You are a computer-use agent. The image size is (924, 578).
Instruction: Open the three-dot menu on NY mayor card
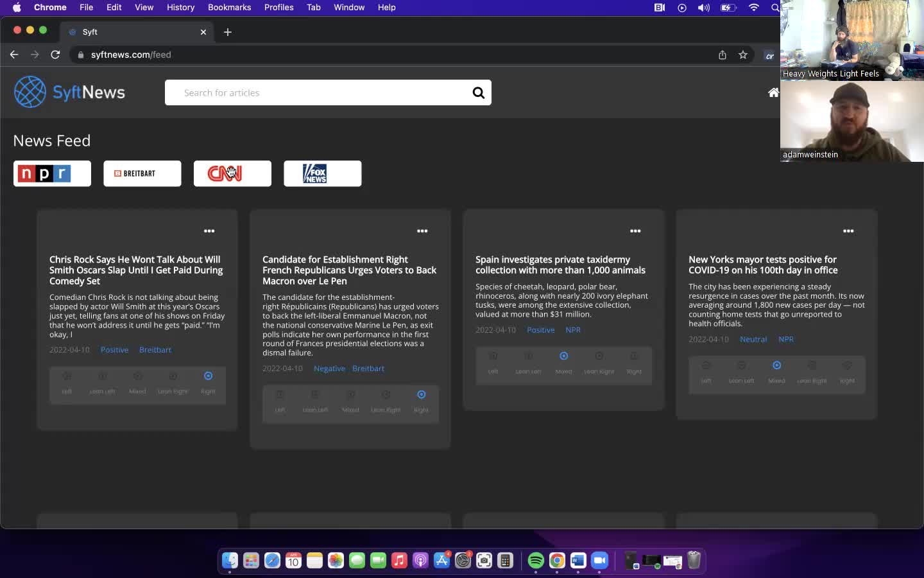(x=848, y=231)
